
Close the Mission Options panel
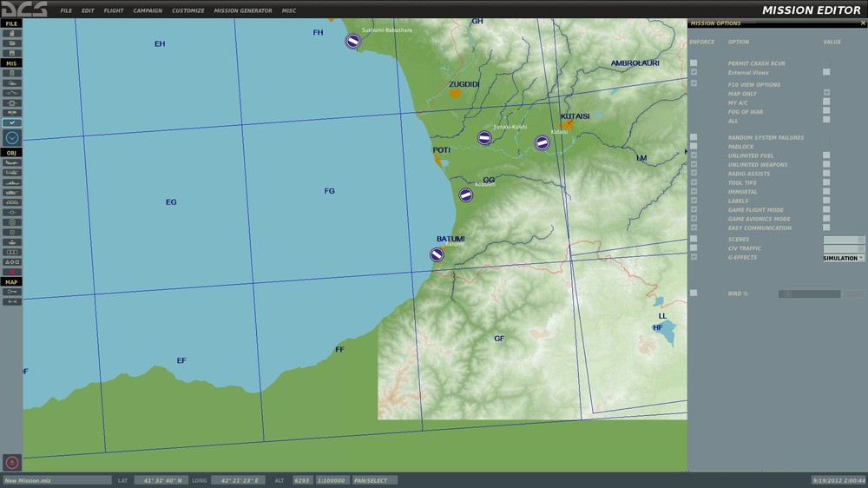point(862,23)
